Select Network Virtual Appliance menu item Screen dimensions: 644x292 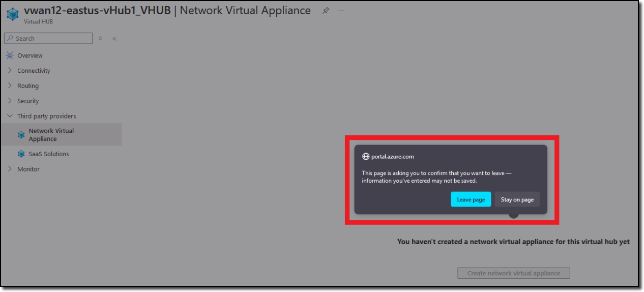coord(62,135)
